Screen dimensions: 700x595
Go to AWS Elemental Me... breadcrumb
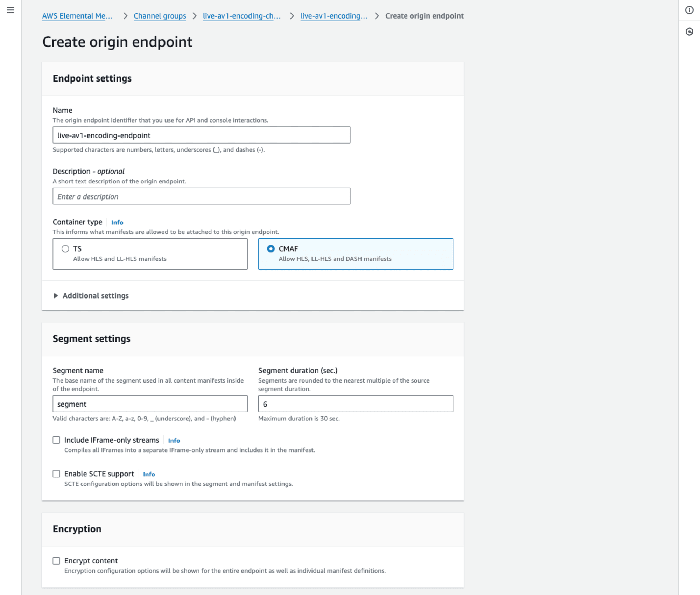tap(77, 16)
